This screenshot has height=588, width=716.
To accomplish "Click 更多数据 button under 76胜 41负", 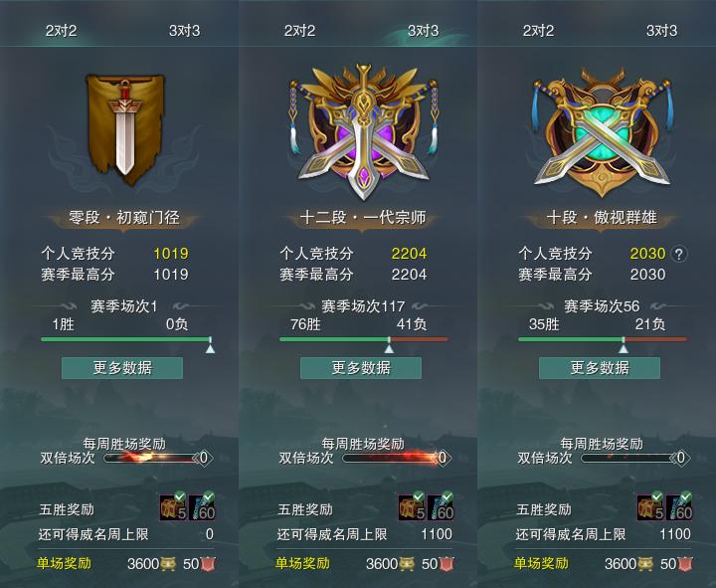I will pyautogui.click(x=361, y=368).
